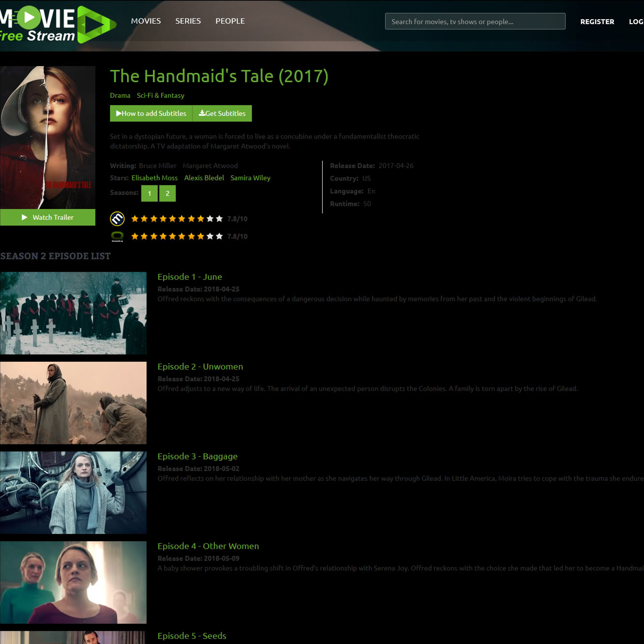
Task: Click How to add Subtitles button
Action: 151,114
